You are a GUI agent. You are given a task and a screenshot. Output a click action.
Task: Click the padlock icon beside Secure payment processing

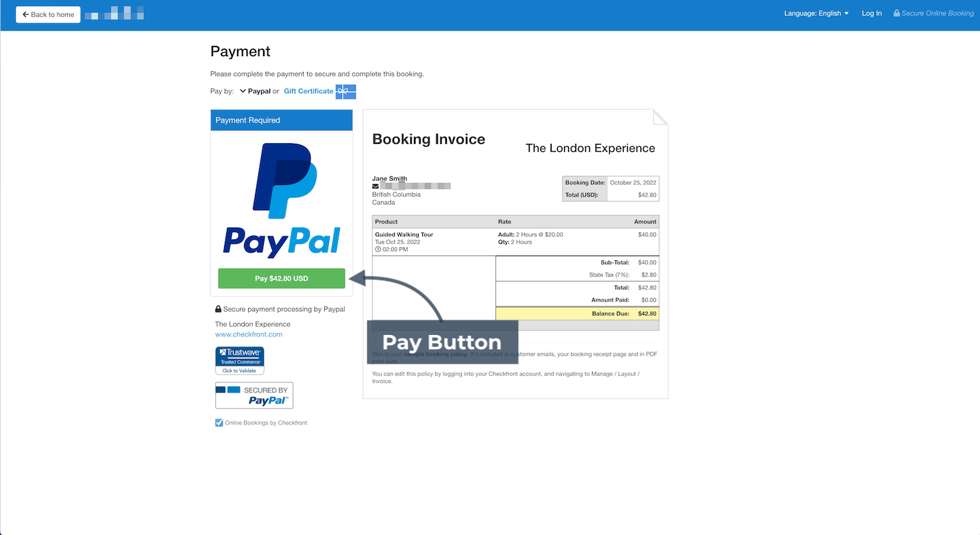point(218,310)
